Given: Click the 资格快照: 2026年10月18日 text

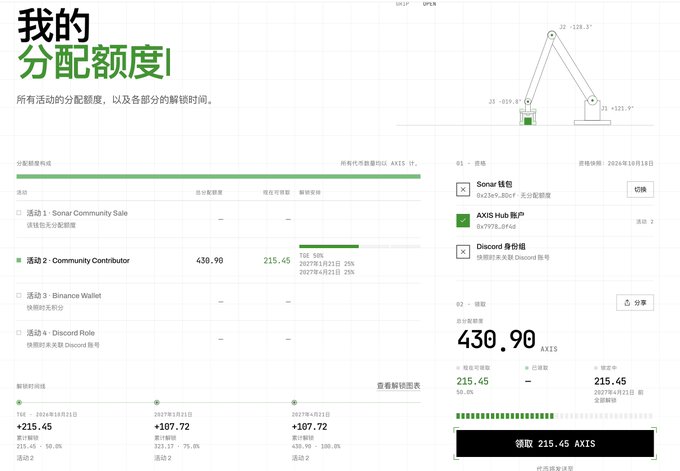Looking at the screenshot, I should click(616, 164).
